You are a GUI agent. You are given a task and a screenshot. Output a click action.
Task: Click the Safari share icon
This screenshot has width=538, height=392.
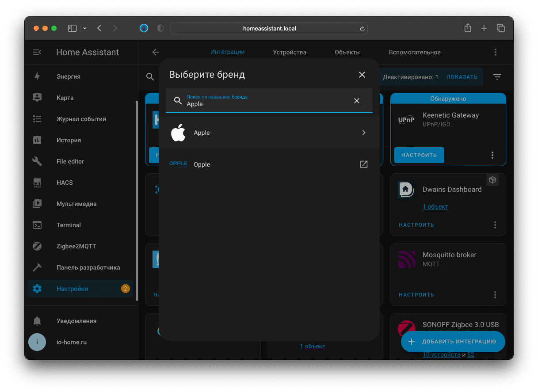pyautogui.click(x=468, y=28)
